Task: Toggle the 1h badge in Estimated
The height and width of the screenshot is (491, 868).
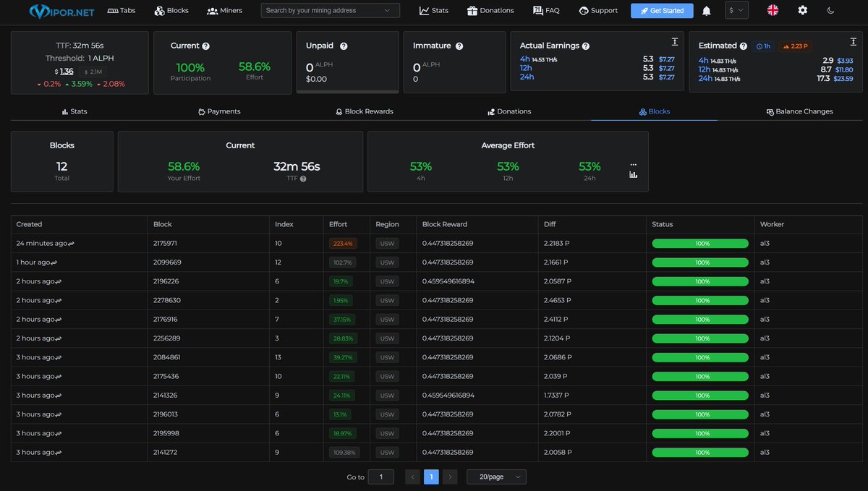Action: (763, 46)
